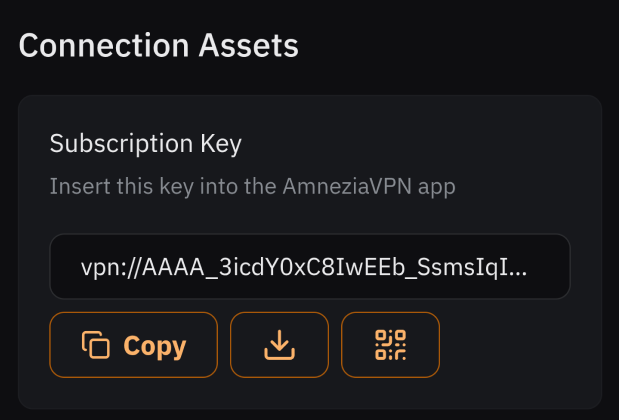This screenshot has height=420, width=619.
Task: Click the "Insert this key" hint text
Action: [254, 186]
